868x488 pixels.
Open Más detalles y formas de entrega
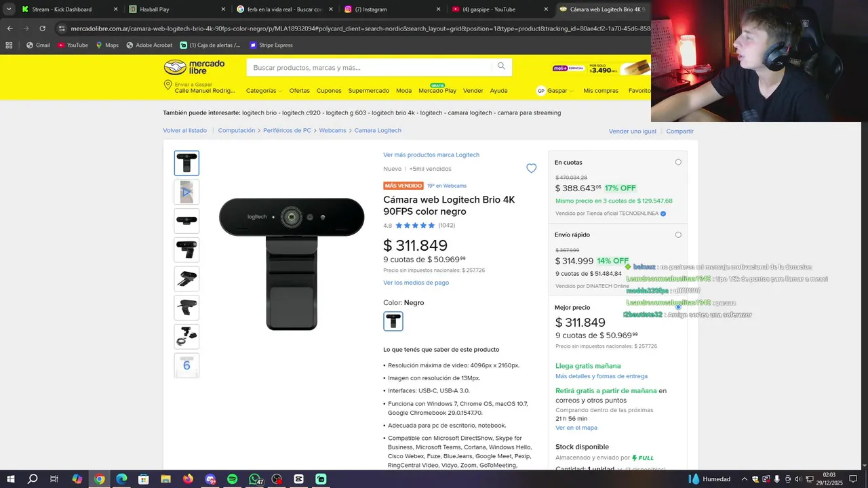point(601,376)
